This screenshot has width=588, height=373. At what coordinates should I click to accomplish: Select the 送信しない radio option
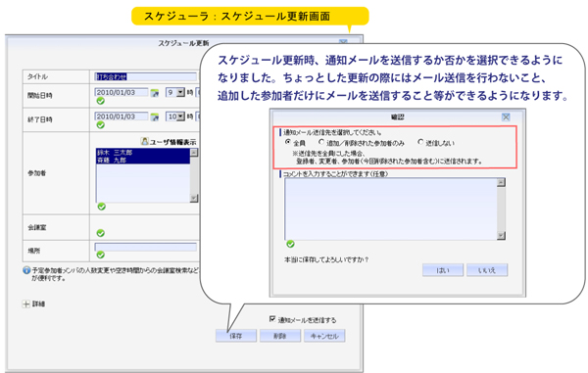click(420, 142)
